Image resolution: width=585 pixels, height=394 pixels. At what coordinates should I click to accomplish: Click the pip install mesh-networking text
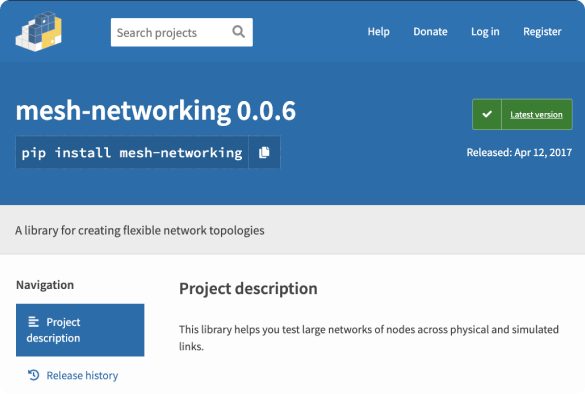click(x=132, y=153)
